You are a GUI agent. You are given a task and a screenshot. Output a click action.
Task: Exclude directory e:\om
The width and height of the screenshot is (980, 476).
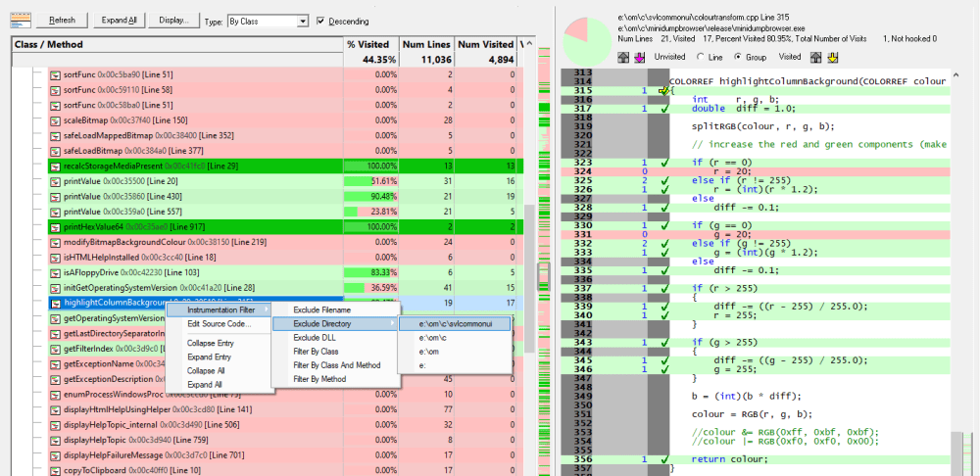455,352
